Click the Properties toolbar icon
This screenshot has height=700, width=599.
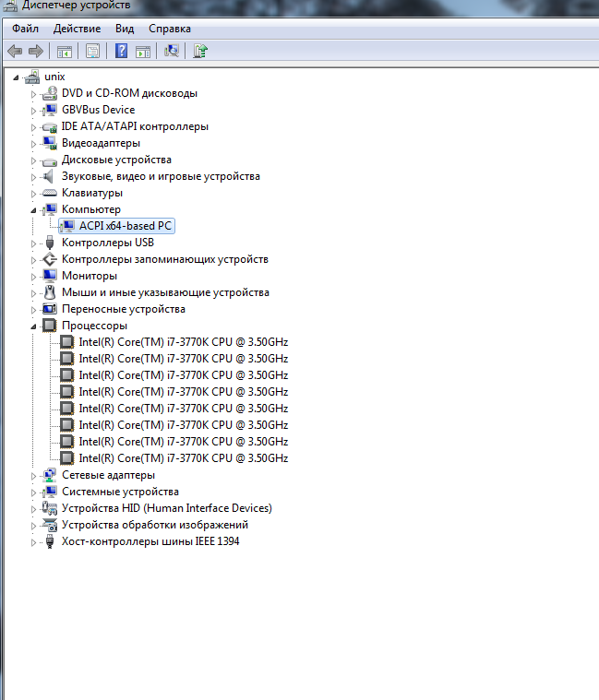click(x=92, y=51)
